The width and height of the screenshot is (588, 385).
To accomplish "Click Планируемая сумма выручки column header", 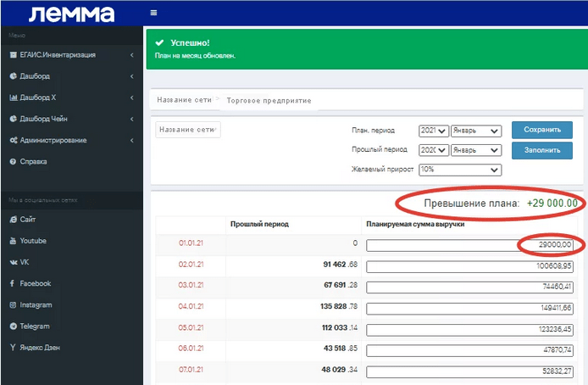I will pos(415,225).
